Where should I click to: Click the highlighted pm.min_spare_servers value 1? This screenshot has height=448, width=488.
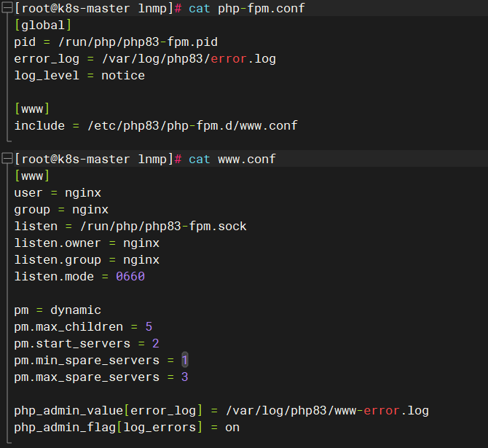tap(185, 360)
